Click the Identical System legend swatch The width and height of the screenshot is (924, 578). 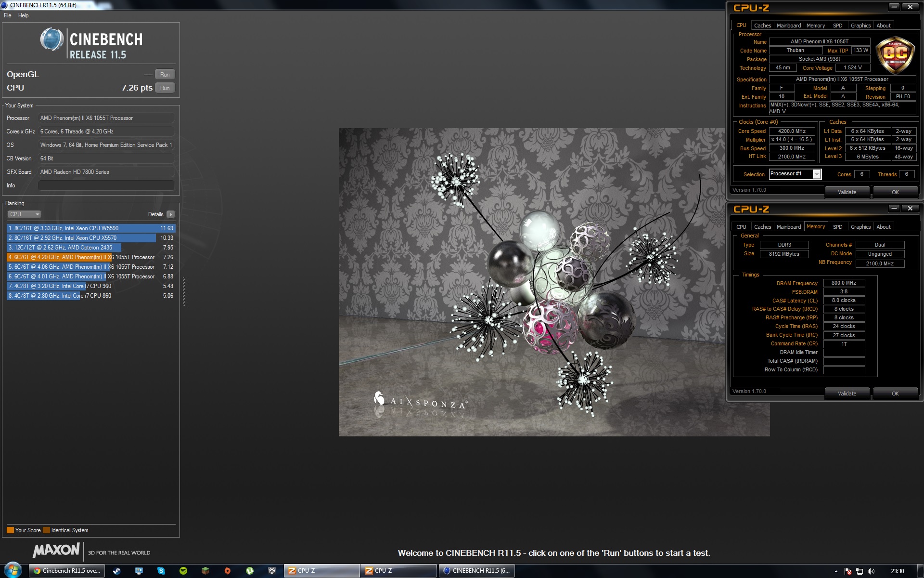pyautogui.click(x=46, y=530)
